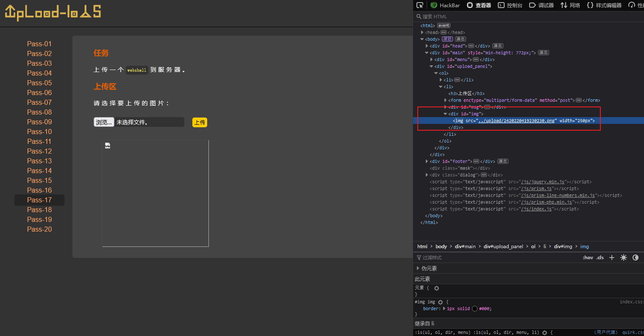Expand the div class="dialog" node
Screen dimensions: 644x336
pyautogui.click(x=427, y=175)
